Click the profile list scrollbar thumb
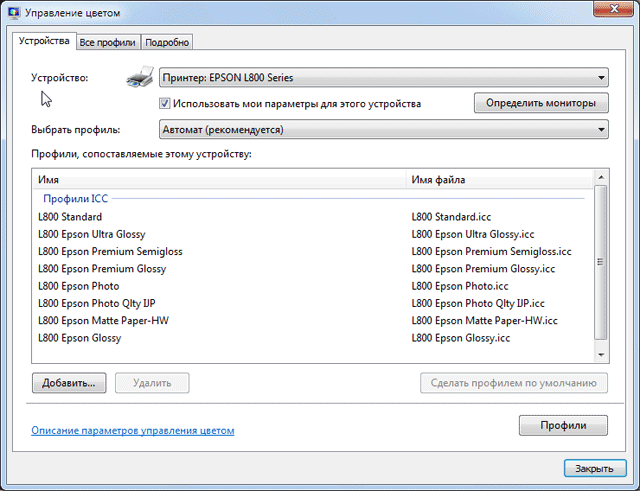 pyautogui.click(x=600, y=262)
